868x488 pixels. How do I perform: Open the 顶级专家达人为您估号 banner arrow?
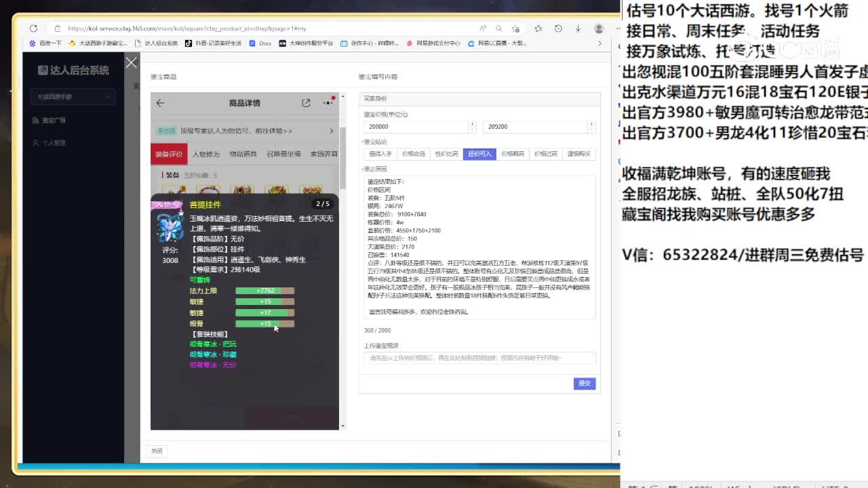tap(331, 131)
